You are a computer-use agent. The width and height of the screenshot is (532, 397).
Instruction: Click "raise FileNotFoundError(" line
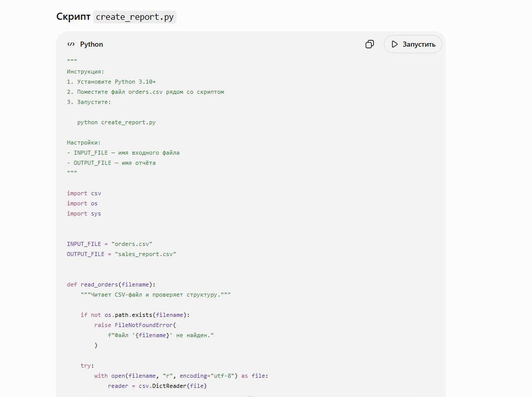[x=135, y=325]
